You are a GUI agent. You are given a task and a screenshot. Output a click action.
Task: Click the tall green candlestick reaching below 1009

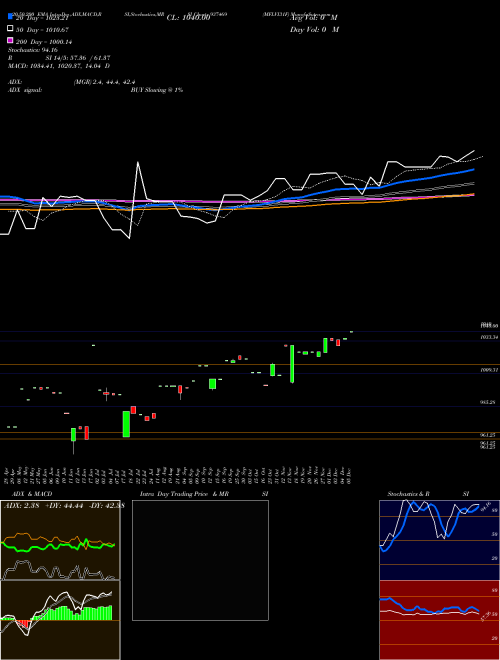pos(292,364)
